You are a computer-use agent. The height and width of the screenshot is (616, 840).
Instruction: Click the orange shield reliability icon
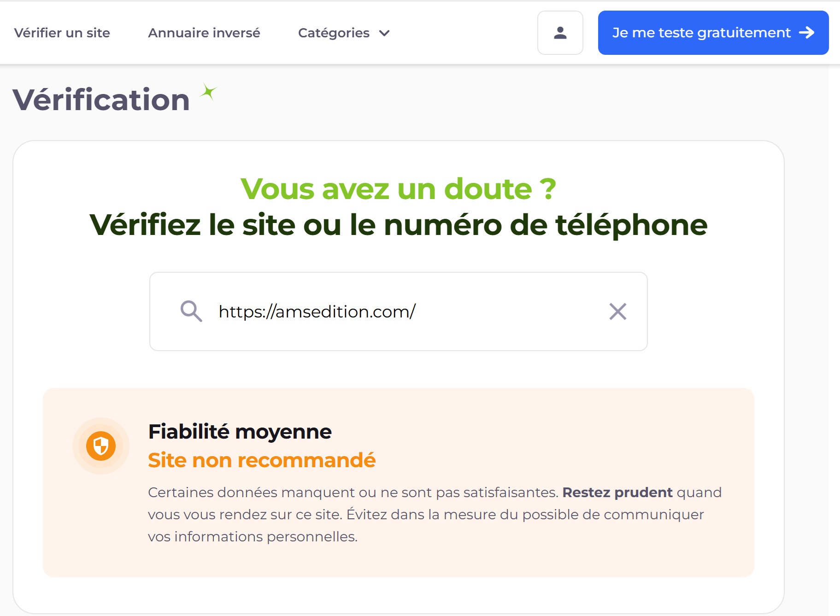tap(101, 446)
